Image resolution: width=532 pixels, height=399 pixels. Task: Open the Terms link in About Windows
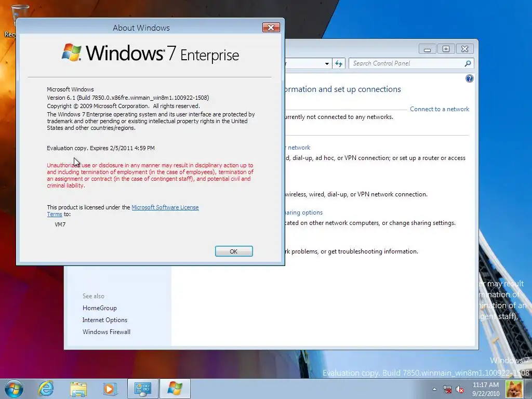54,214
